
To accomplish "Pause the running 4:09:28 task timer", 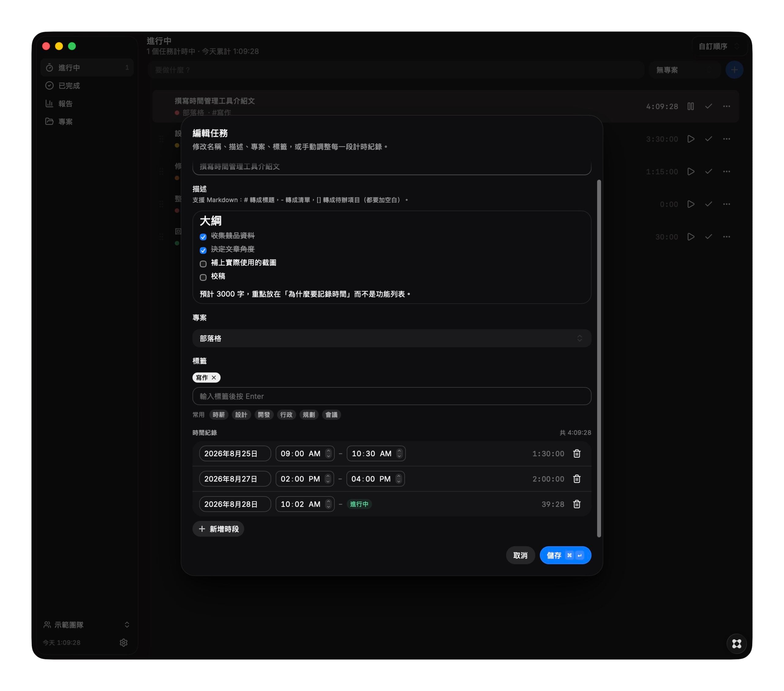I will [690, 106].
